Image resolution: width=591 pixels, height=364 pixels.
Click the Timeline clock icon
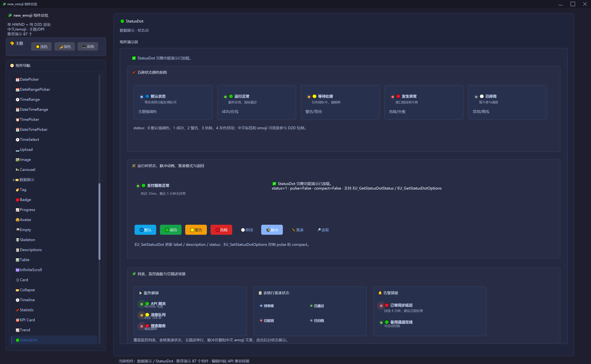pos(17,300)
